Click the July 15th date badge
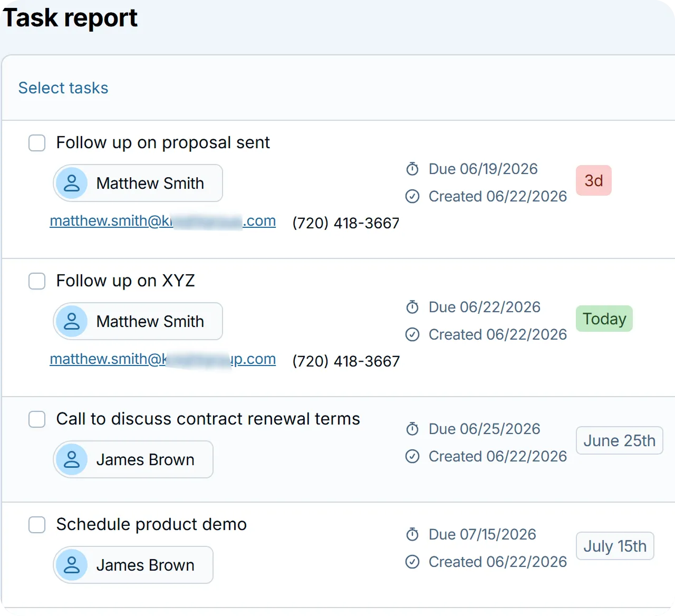The width and height of the screenshot is (675, 616). (615, 546)
